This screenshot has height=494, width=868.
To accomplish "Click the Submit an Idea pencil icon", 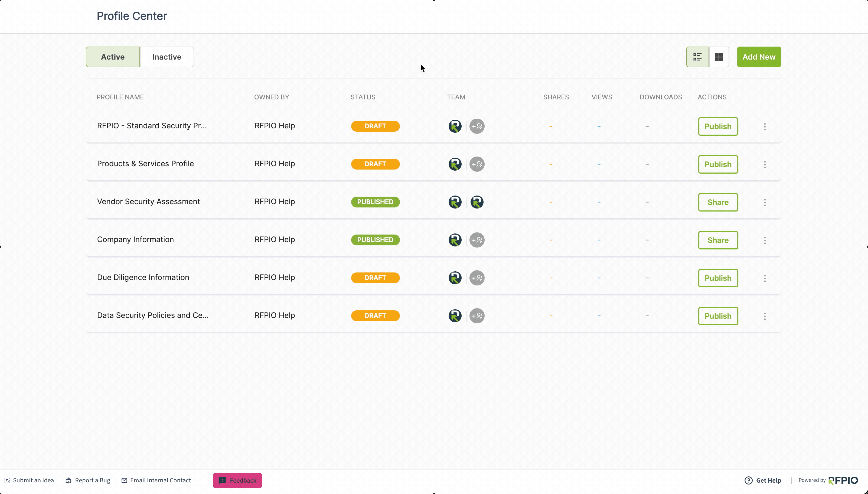I will 7,480.
